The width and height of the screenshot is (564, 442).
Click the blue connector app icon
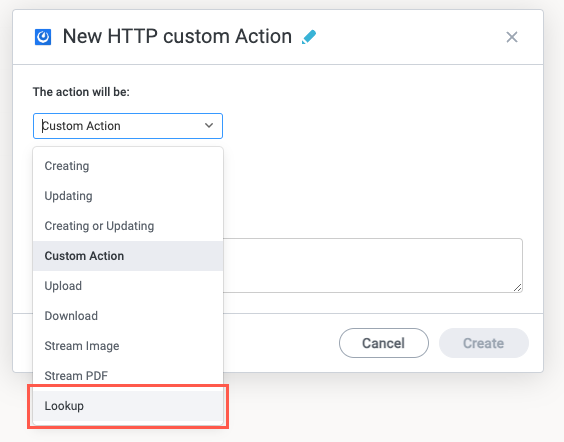point(43,37)
